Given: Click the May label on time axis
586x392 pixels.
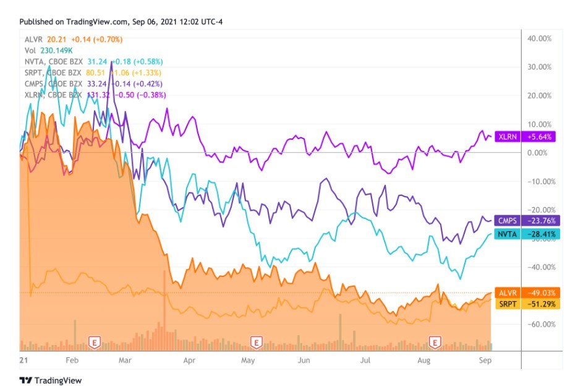Looking at the screenshot, I should click(x=248, y=360).
